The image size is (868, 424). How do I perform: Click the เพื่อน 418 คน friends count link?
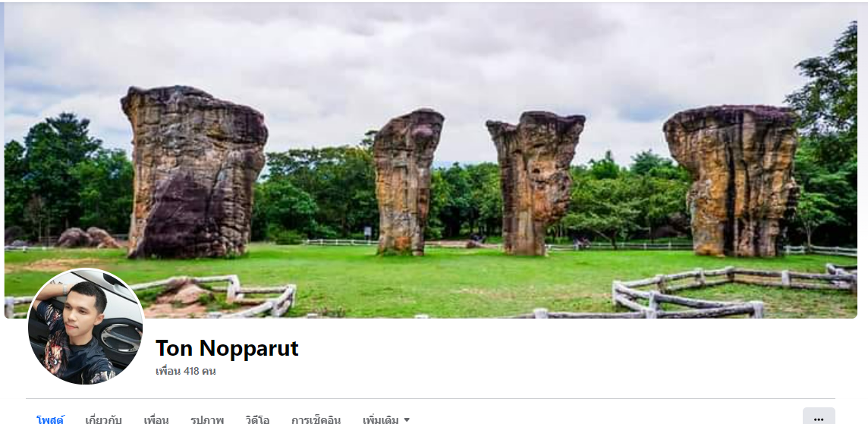[185, 371]
